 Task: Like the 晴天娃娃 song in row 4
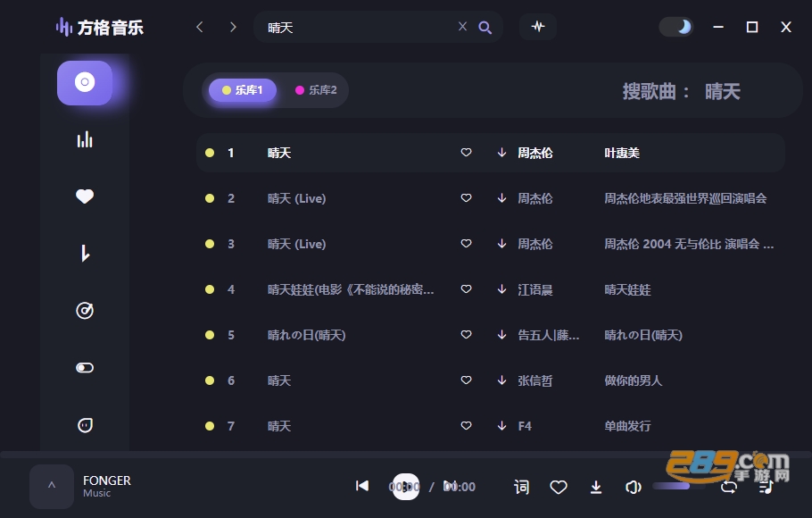(x=466, y=288)
